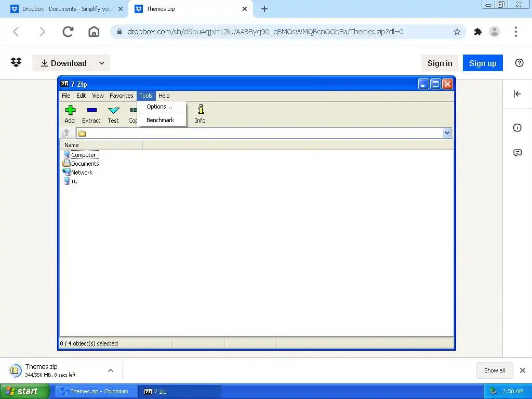The width and height of the screenshot is (532, 399).
Task: Select Computer in the 7-Zip list
Action: point(81,155)
